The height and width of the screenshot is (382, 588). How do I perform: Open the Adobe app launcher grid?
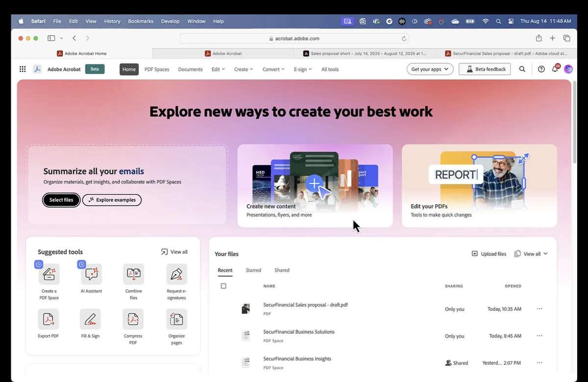[23, 69]
